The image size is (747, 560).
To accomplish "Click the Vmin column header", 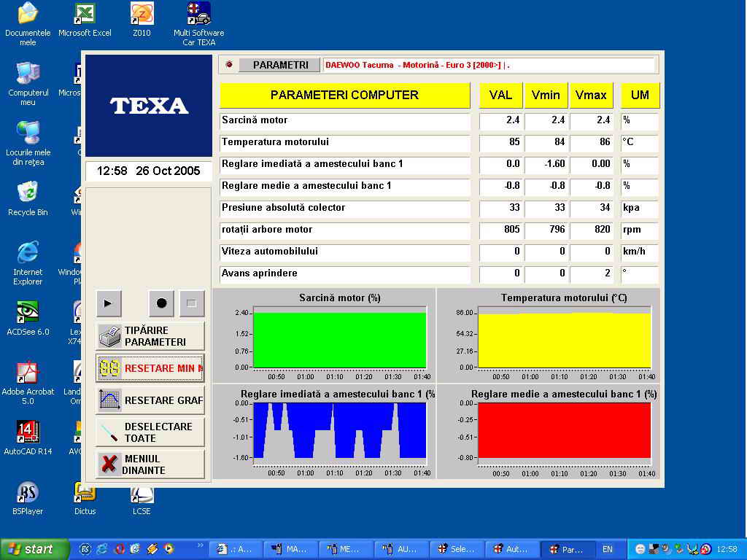I will [x=546, y=96].
